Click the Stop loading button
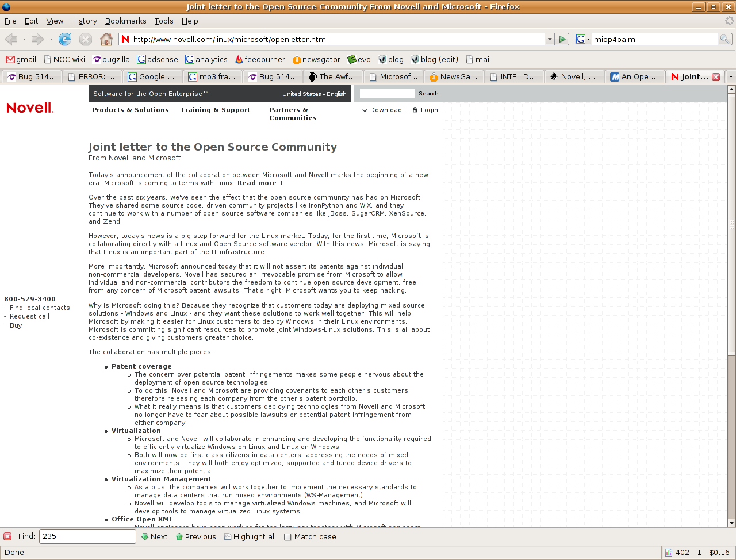 point(86,39)
